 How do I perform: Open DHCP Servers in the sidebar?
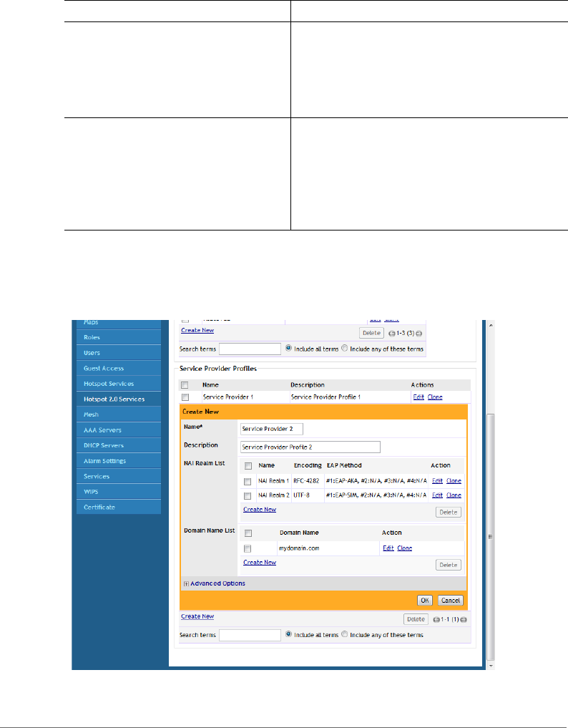click(119, 445)
